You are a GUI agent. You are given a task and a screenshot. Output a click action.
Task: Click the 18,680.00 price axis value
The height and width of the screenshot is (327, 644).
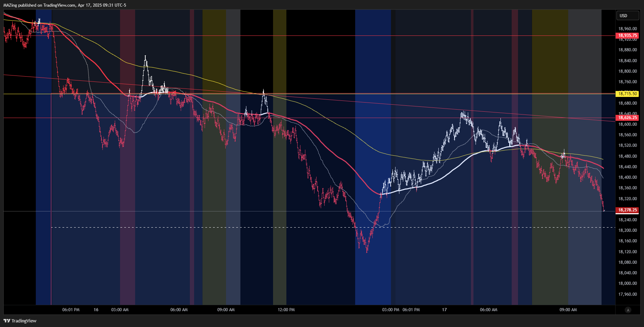[628, 103]
